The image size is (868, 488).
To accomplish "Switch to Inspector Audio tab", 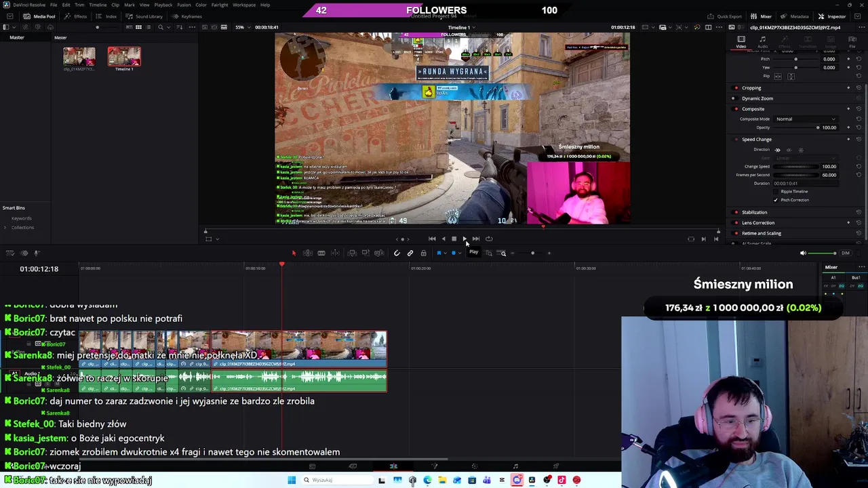I will click(x=763, y=42).
